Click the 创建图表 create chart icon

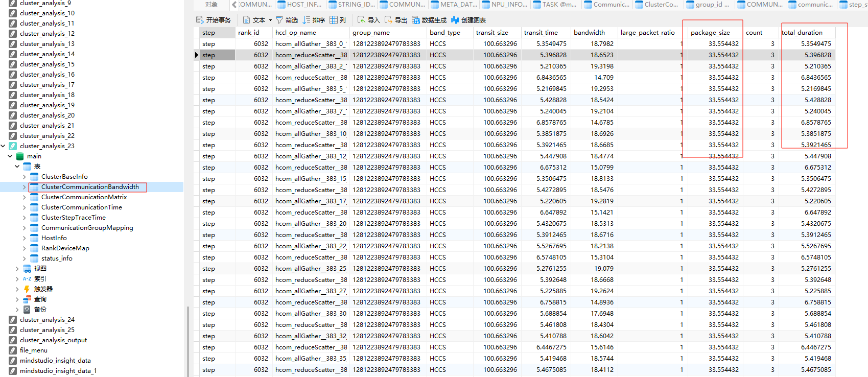[x=455, y=20]
